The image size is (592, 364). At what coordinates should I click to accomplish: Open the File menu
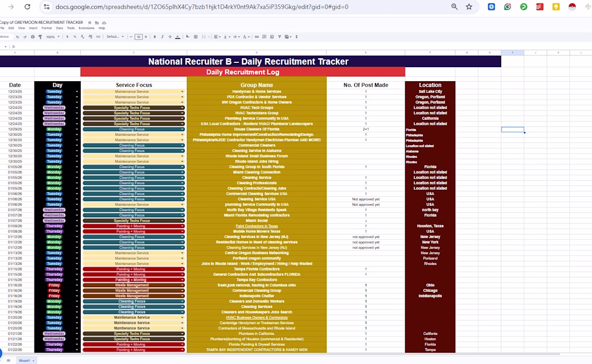click(2, 28)
